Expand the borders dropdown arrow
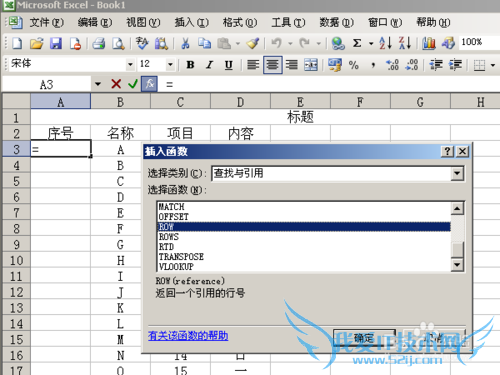 point(493,65)
